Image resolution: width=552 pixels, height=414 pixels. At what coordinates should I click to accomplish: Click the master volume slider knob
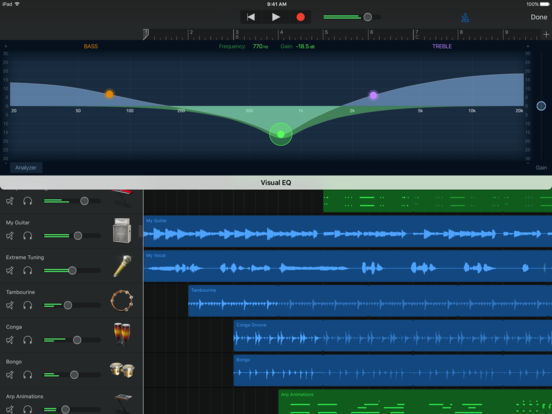point(368,17)
